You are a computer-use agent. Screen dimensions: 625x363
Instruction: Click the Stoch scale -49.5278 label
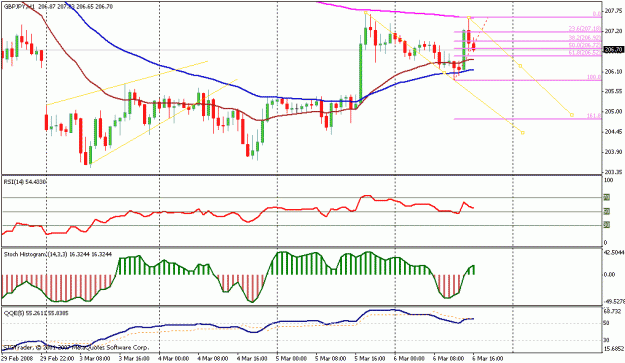[x=614, y=301]
